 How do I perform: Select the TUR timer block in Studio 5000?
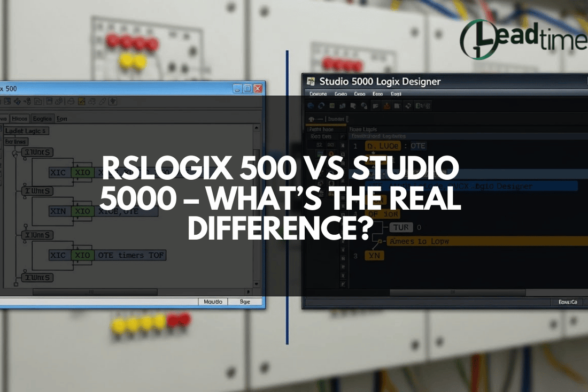pyautogui.click(x=401, y=227)
